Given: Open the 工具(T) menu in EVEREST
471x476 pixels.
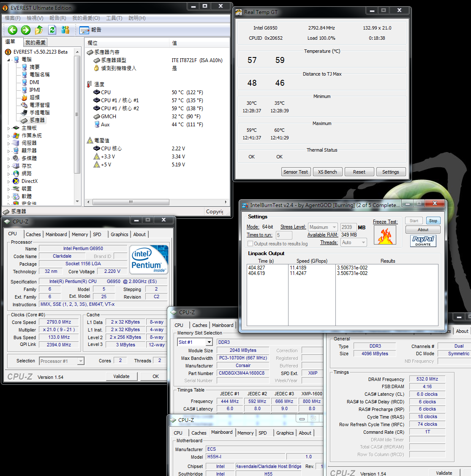Looking at the screenshot, I should pos(114,18).
